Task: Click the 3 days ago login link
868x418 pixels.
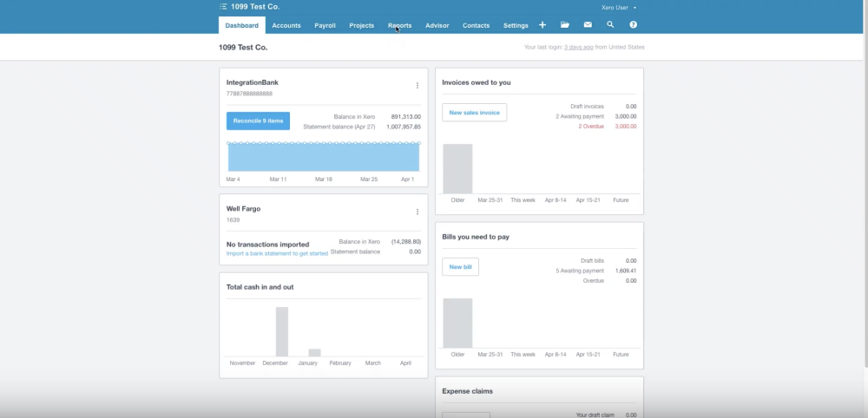Action: [578, 48]
